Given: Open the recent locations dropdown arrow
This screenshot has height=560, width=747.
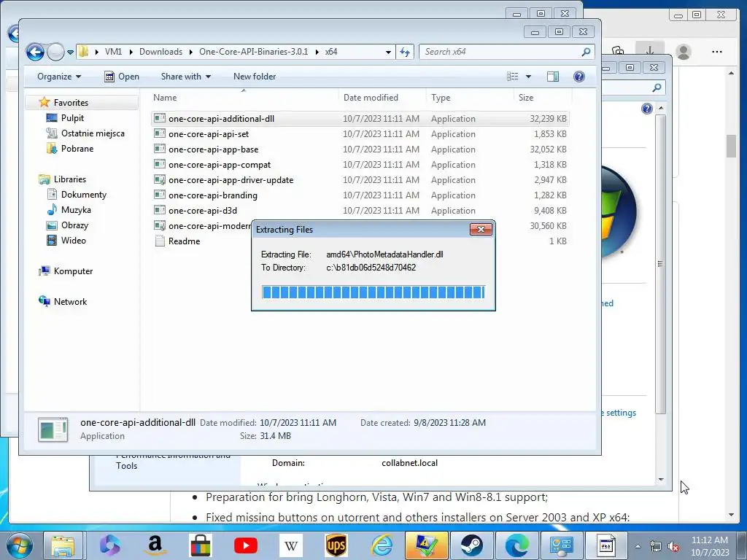Looking at the screenshot, I should pos(70,52).
